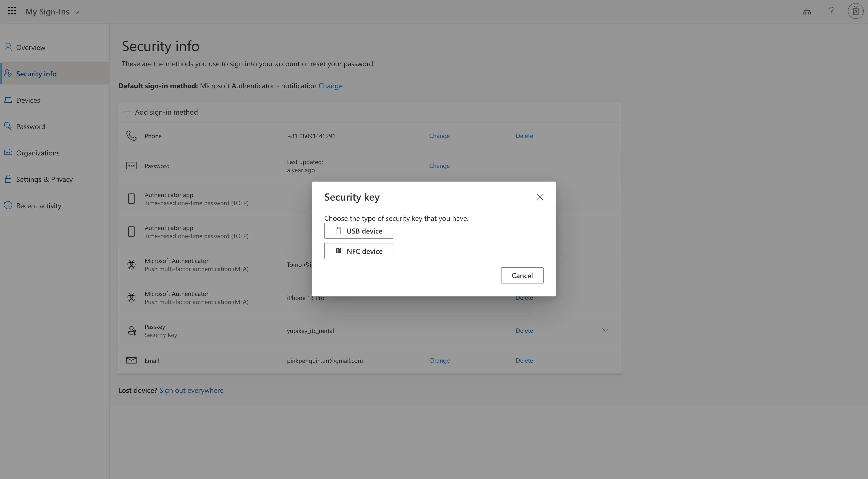Open the account profile avatar
The image size is (868, 479).
pyautogui.click(x=855, y=11)
